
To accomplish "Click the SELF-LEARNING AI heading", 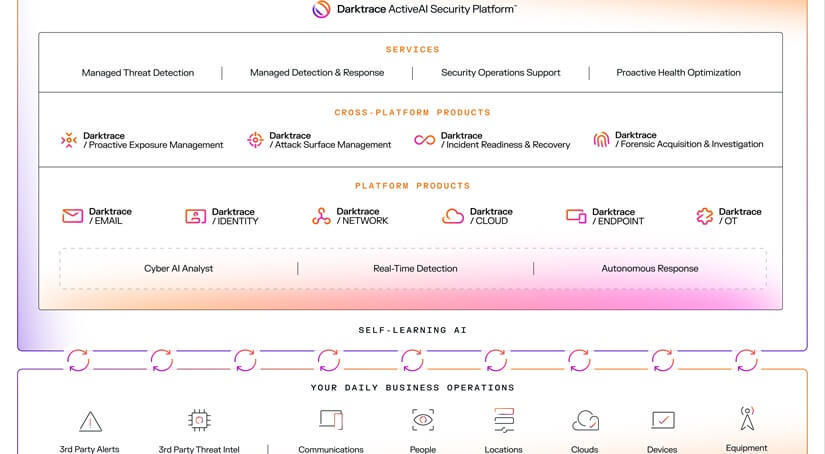I will pyautogui.click(x=412, y=330).
